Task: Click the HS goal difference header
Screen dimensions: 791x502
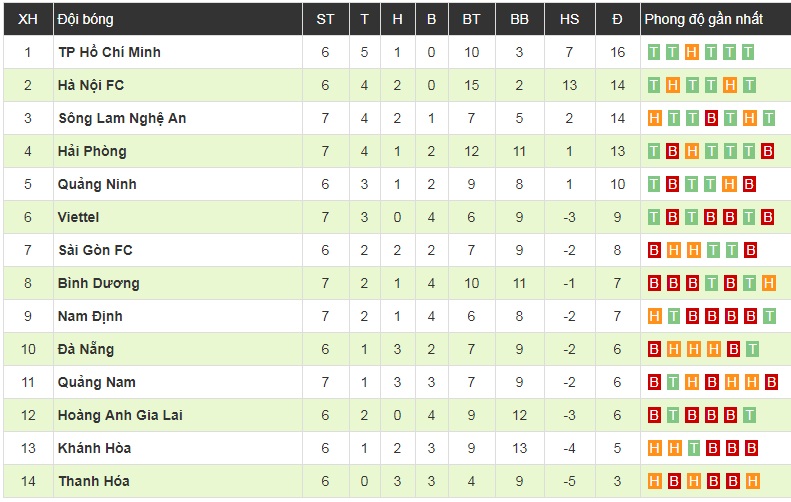Action: click(x=569, y=19)
